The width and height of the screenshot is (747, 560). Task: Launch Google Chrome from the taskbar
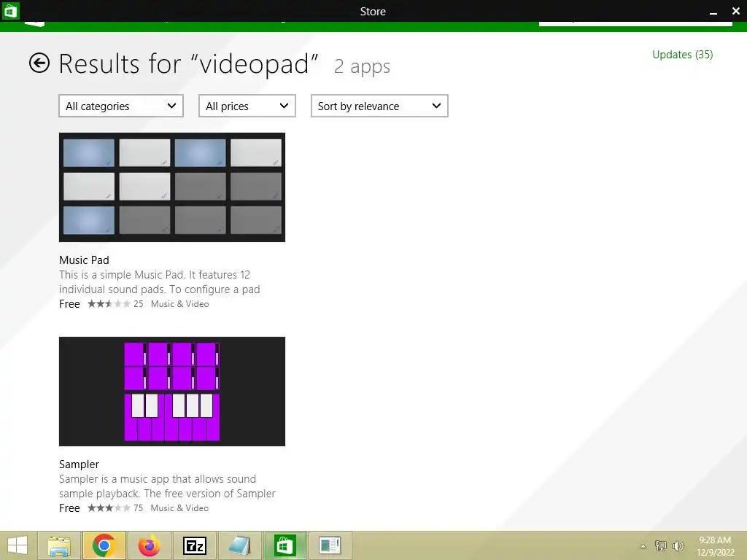click(104, 545)
